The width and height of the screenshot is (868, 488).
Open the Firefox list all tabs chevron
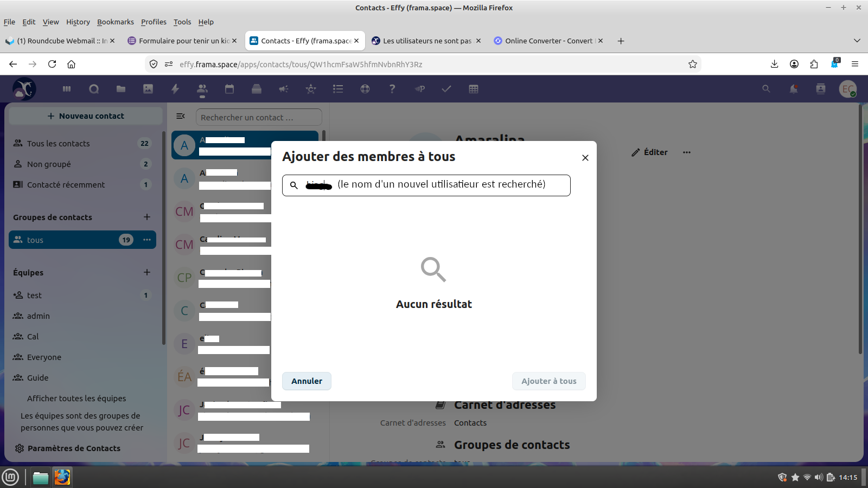point(857,41)
